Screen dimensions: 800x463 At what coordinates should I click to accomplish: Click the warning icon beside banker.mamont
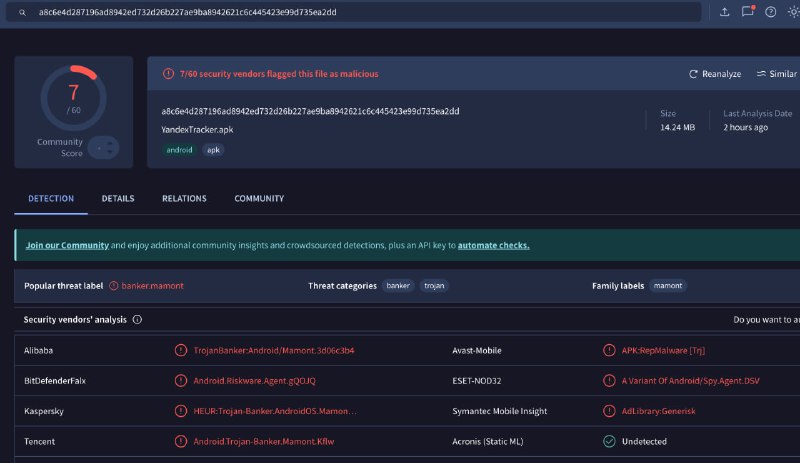click(114, 286)
